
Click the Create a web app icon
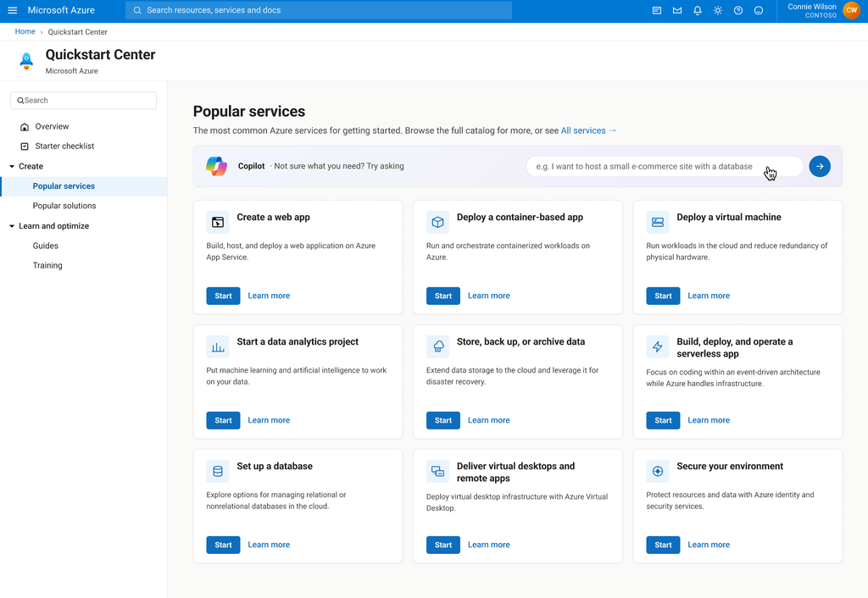(x=218, y=223)
